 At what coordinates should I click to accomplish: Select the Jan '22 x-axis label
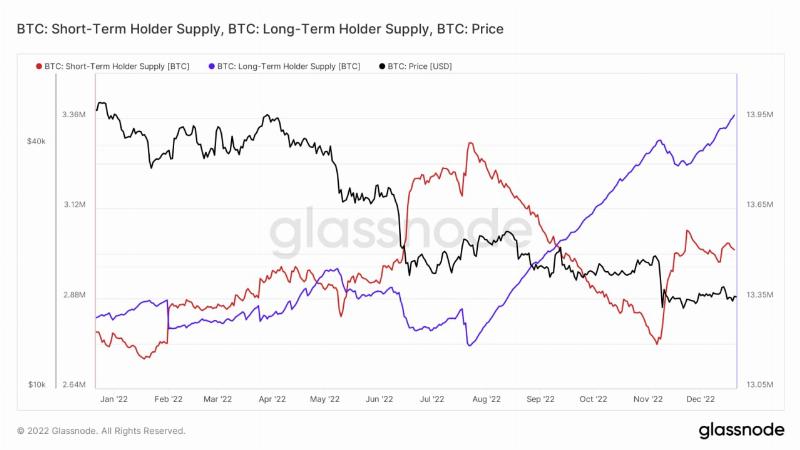pyautogui.click(x=114, y=399)
